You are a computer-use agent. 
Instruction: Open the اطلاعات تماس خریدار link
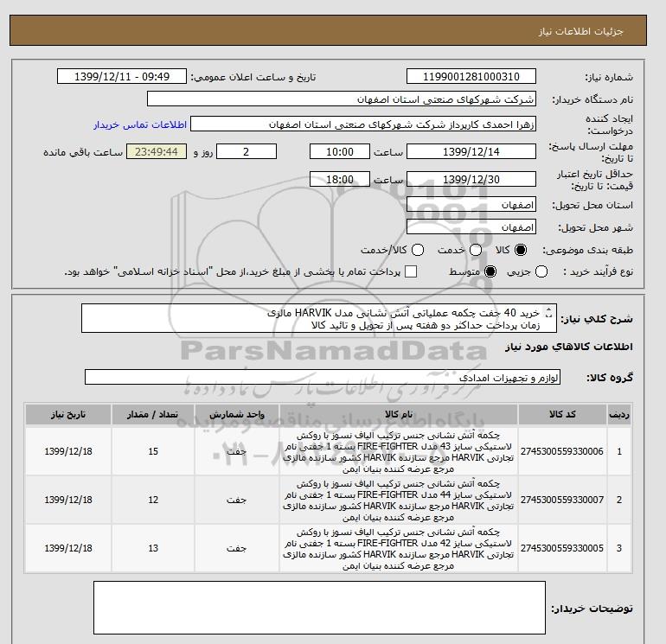coord(140,124)
